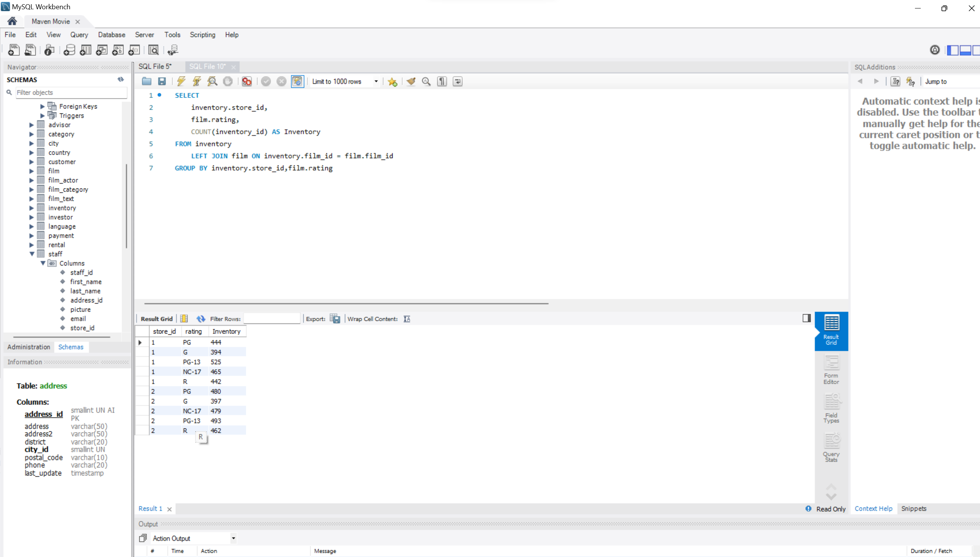980x557 pixels.
Task: Export the result grid to a file
Action: pyautogui.click(x=335, y=319)
